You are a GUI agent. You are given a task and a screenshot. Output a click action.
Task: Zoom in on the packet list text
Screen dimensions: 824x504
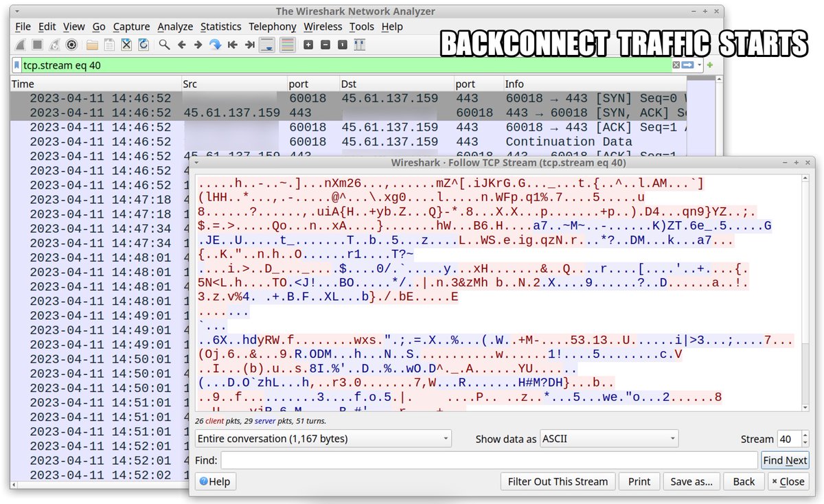(308, 45)
